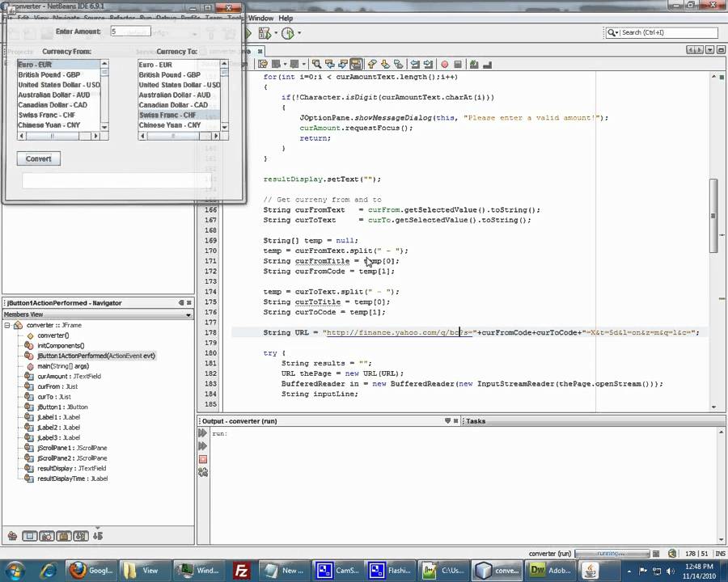Viewport: 728px width, 582px height.
Task: Click Shift Line Left icon
Action: click(415, 64)
